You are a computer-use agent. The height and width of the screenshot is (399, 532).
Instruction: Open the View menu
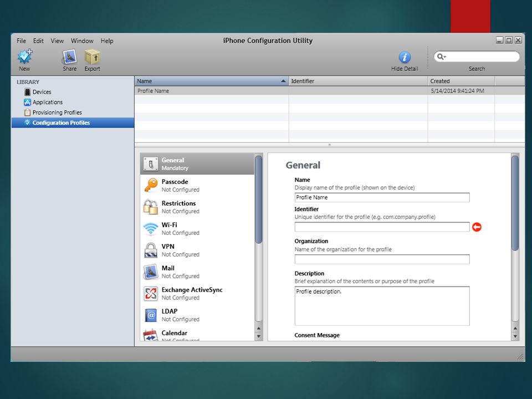coord(57,40)
